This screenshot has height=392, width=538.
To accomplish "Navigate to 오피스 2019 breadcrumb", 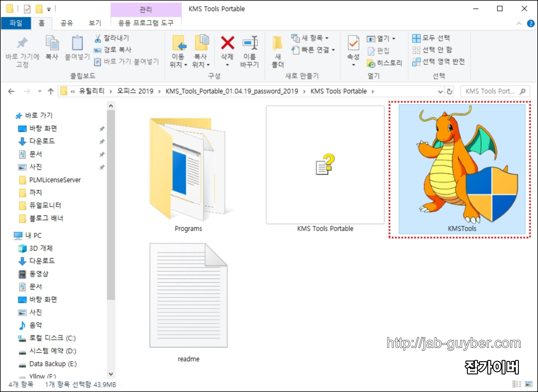I will (x=135, y=91).
